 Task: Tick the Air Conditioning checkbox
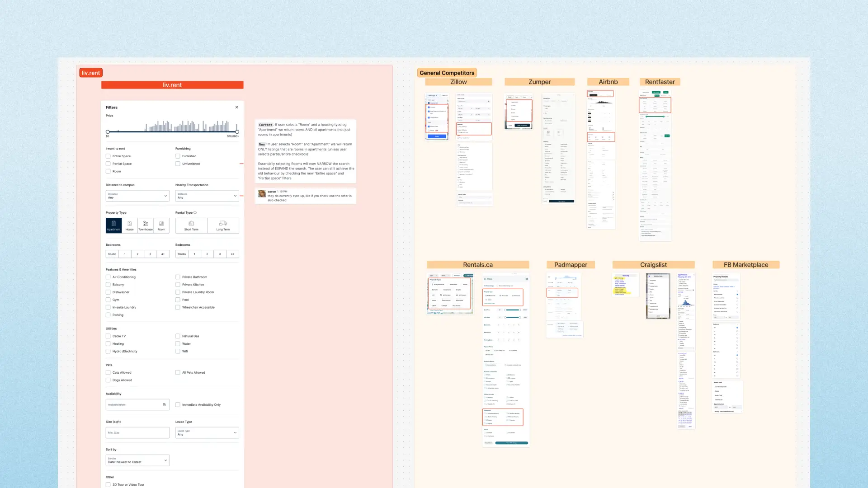click(108, 277)
